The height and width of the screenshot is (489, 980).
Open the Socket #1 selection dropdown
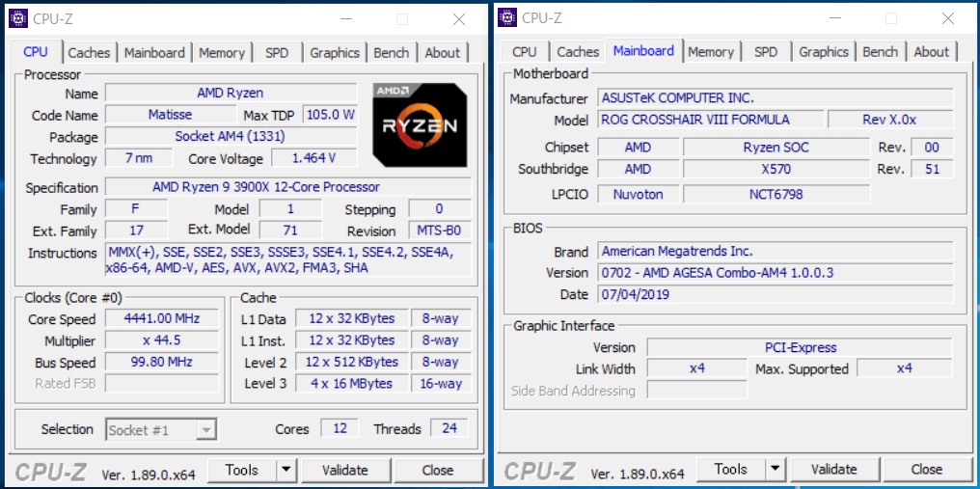tap(162, 429)
